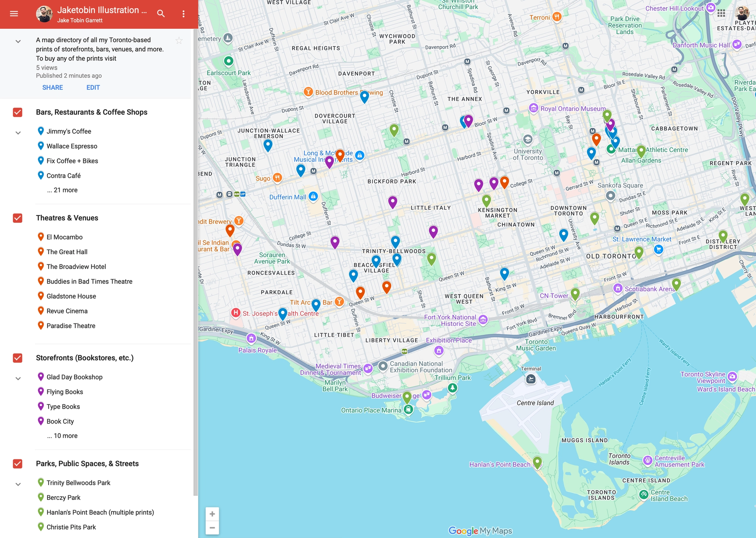Show the 21 more coffee shop entries
756x538 pixels.
(x=62, y=190)
